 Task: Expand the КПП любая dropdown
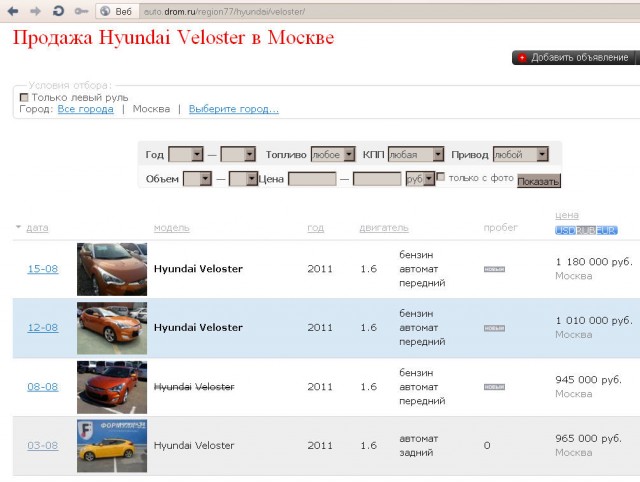(x=416, y=154)
